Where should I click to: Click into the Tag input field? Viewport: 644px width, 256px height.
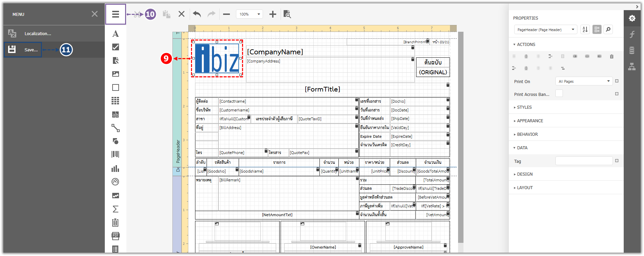click(584, 161)
